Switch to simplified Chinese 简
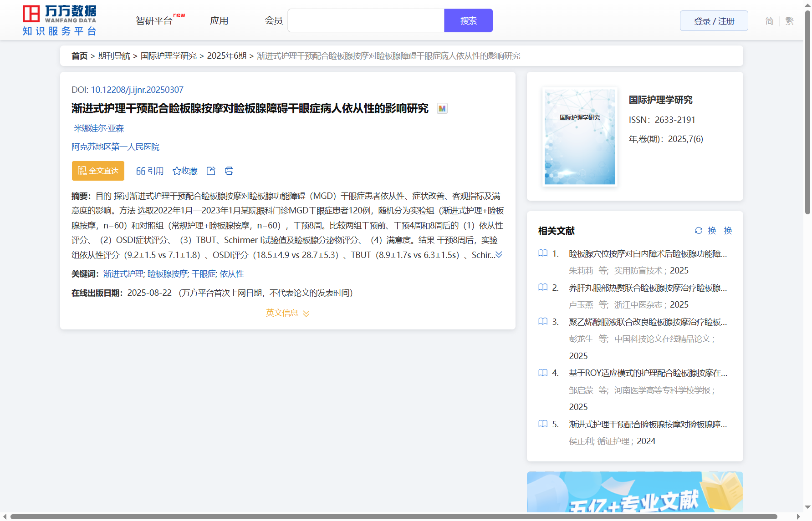This screenshot has height=521, width=812. tap(769, 21)
